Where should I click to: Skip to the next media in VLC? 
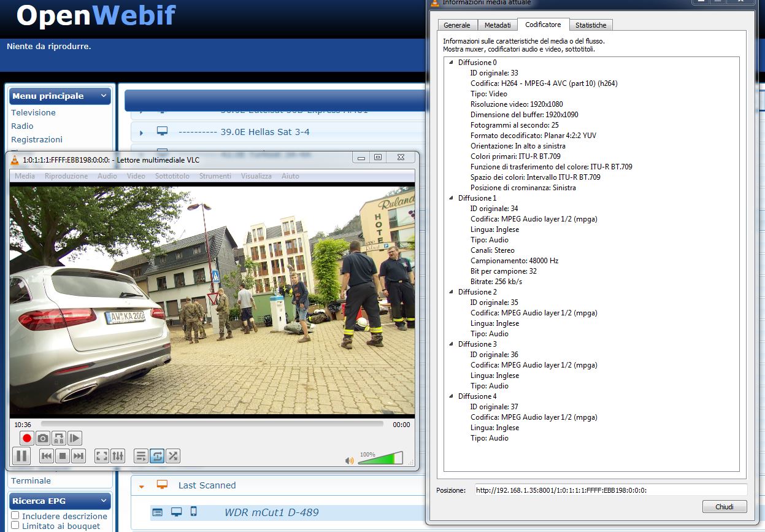(79, 456)
